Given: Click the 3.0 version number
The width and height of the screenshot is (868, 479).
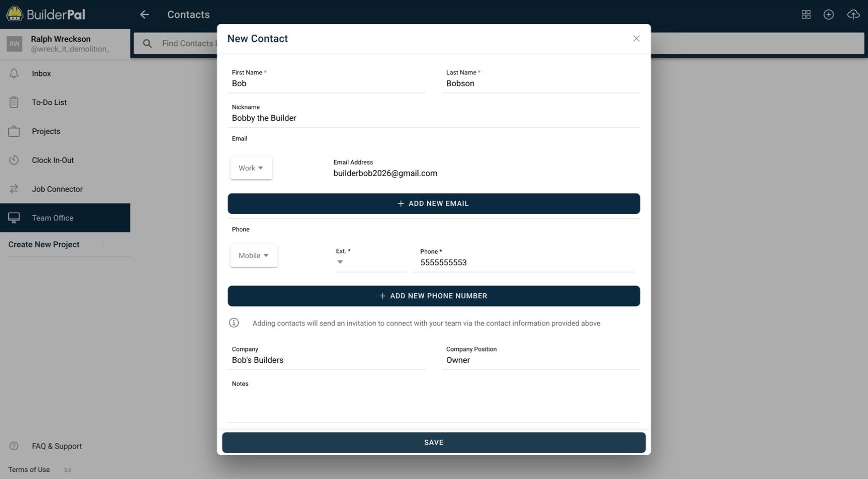Looking at the screenshot, I should click(x=67, y=470).
